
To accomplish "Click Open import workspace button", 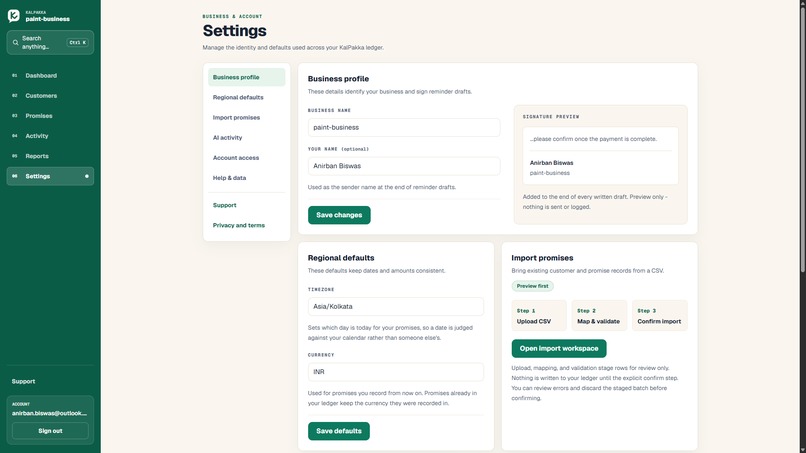I will click(x=559, y=349).
